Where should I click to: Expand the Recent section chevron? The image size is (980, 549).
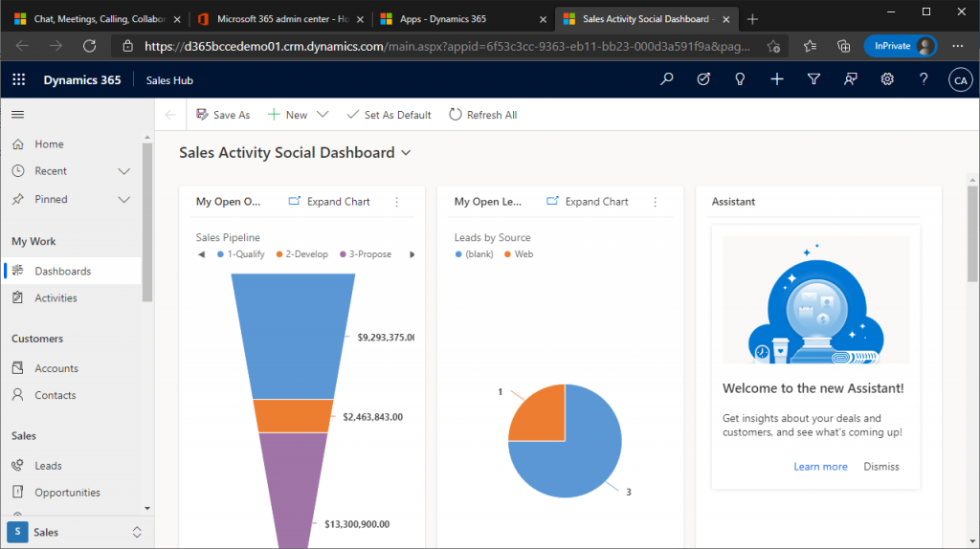coord(123,171)
